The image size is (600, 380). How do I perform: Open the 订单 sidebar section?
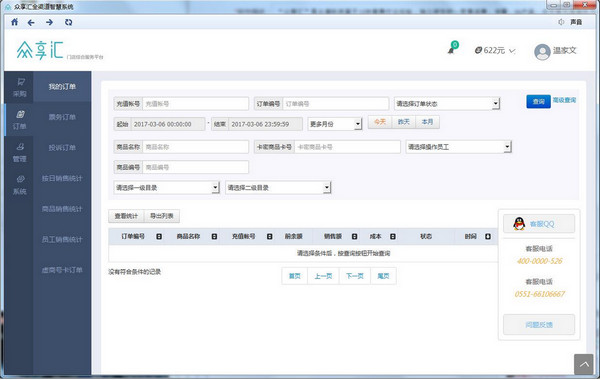[x=20, y=120]
